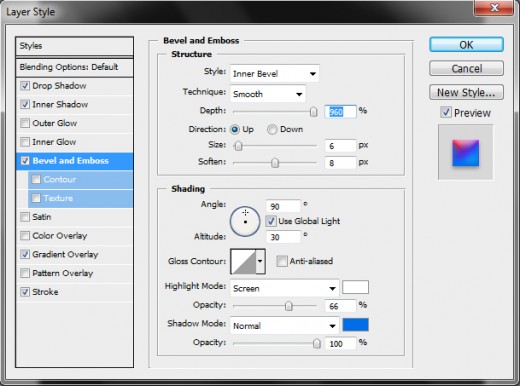Toggle the Preview checkbox
The height and width of the screenshot is (386, 520).
(x=446, y=112)
